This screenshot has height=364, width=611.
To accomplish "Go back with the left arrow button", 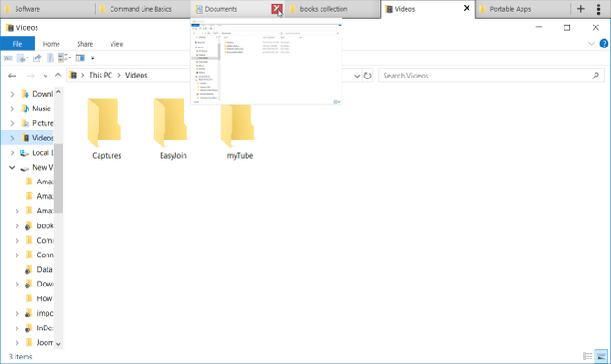I will (12, 76).
